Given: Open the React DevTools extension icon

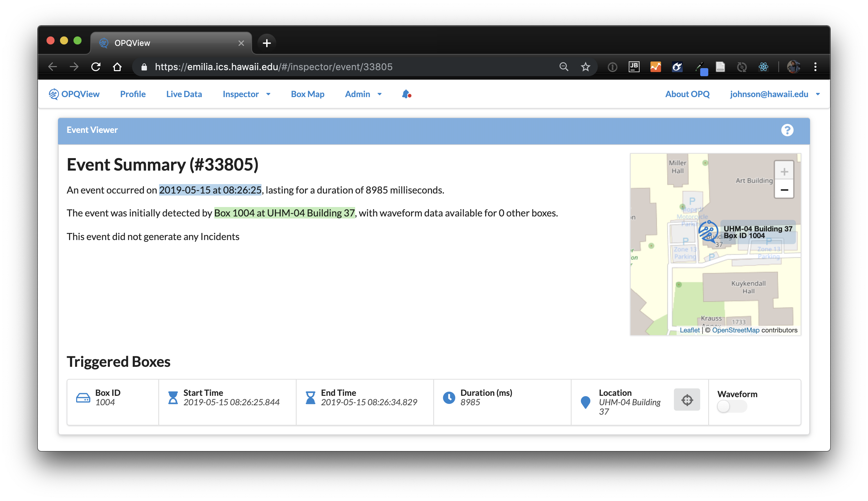Looking at the screenshot, I should click(763, 67).
